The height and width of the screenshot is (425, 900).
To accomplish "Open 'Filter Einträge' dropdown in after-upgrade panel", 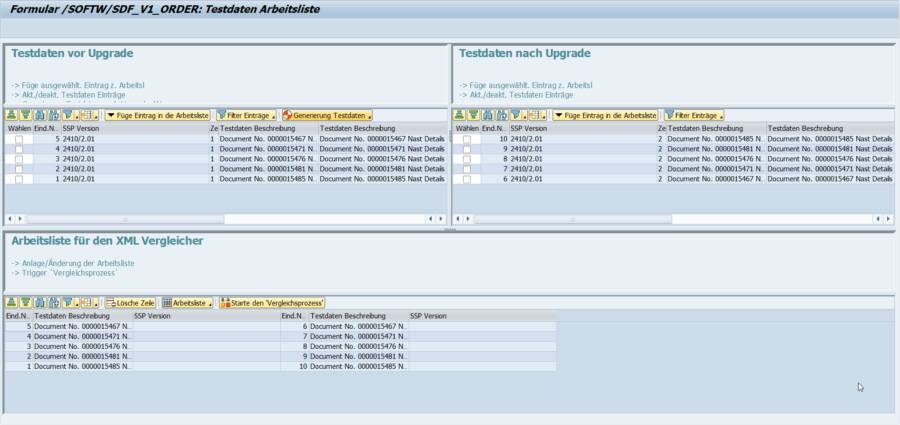I will coord(693,116).
